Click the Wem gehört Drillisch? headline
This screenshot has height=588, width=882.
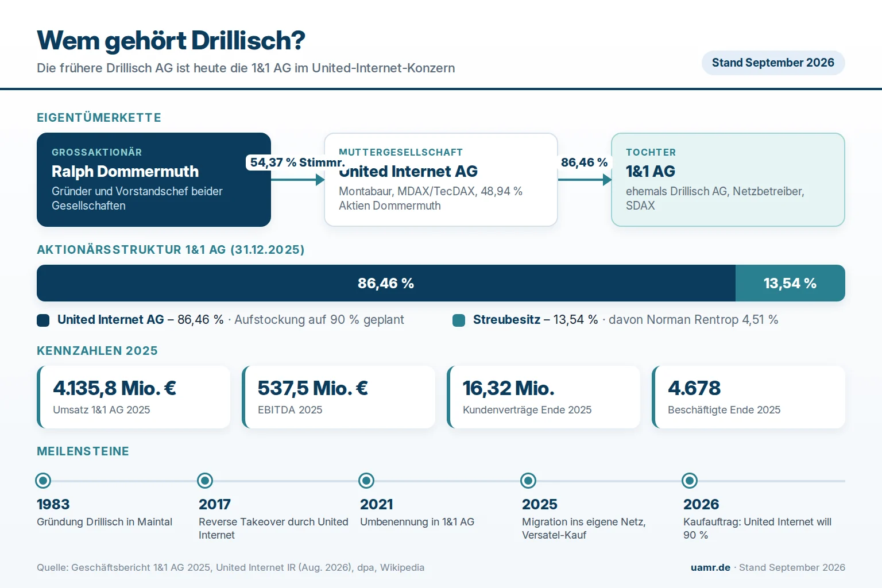pyautogui.click(x=171, y=41)
